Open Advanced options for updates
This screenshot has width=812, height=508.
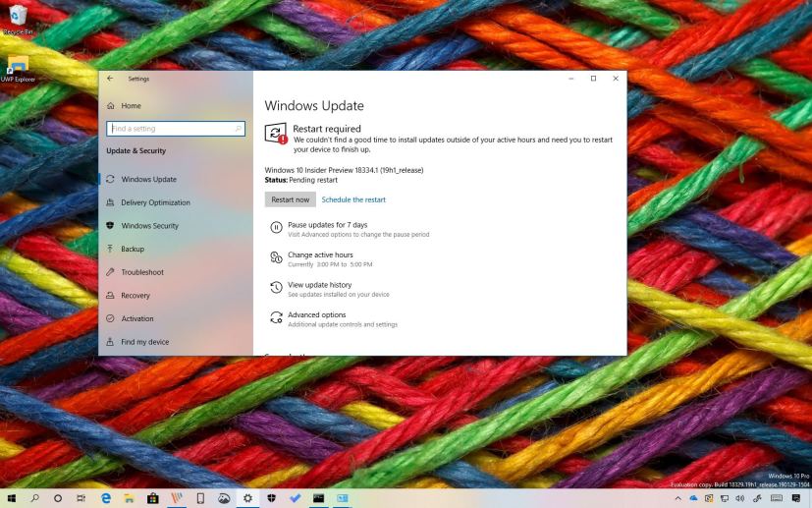334,319
